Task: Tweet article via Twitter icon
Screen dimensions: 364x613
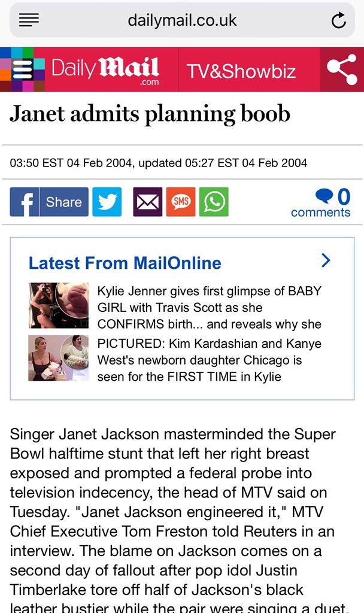Action: [x=107, y=202]
